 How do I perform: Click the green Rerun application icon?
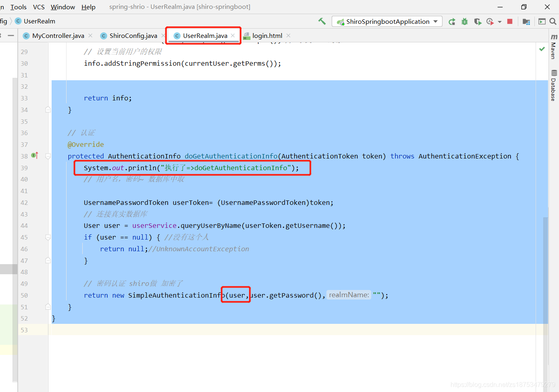point(452,21)
